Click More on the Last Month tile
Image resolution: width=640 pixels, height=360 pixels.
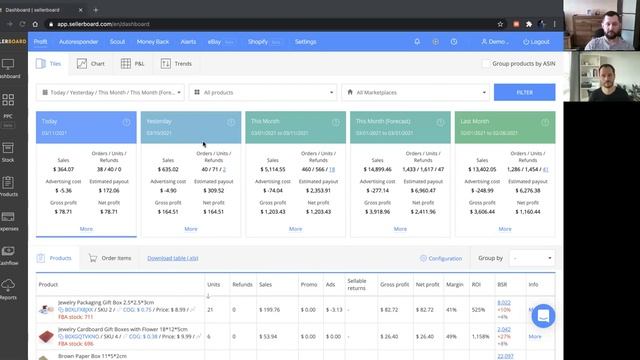(x=505, y=229)
